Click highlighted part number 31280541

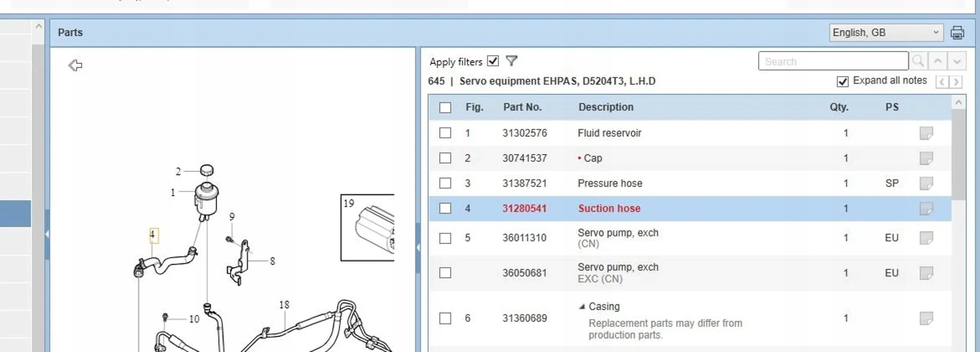pos(525,208)
